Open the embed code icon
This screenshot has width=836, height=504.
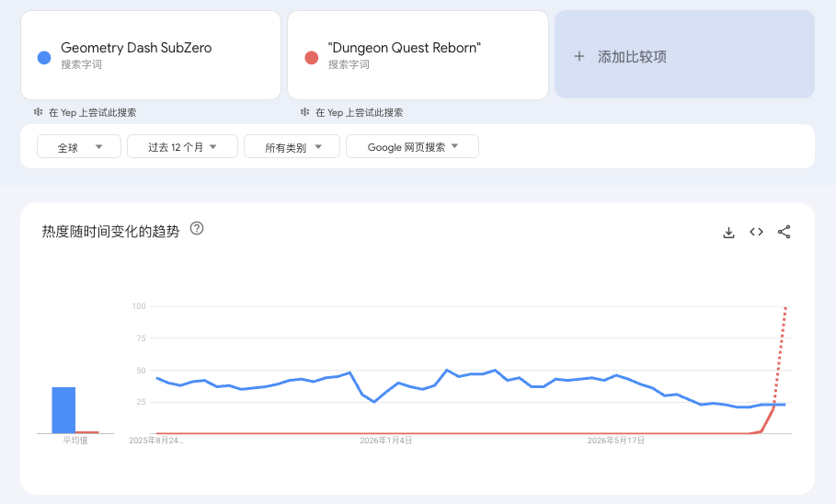[x=756, y=232]
